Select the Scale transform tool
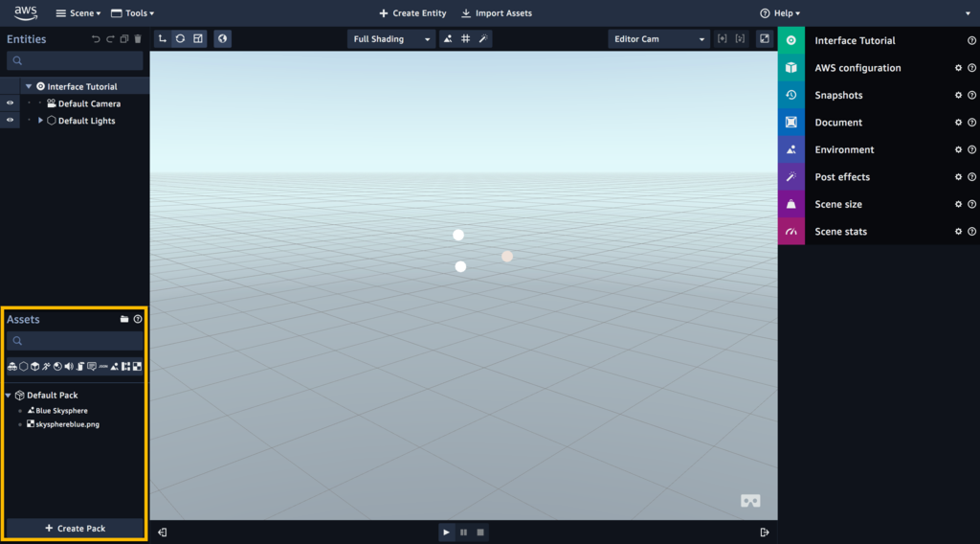This screenshot has height=544, width=980. pos(198,38)
